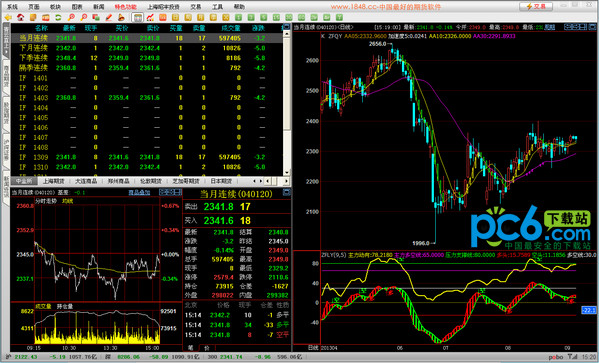
Task: Switch to the 大连商品 tab
Action: 86,181
